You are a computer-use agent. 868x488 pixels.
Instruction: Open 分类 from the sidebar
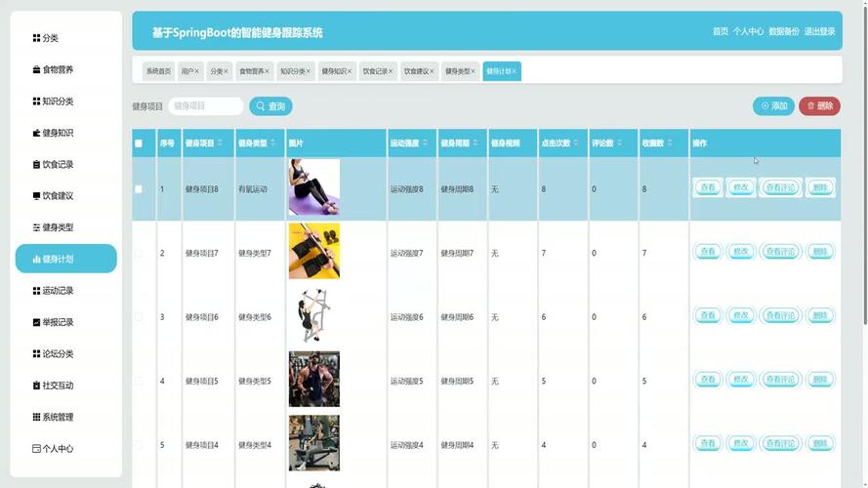tap(45, 38)
